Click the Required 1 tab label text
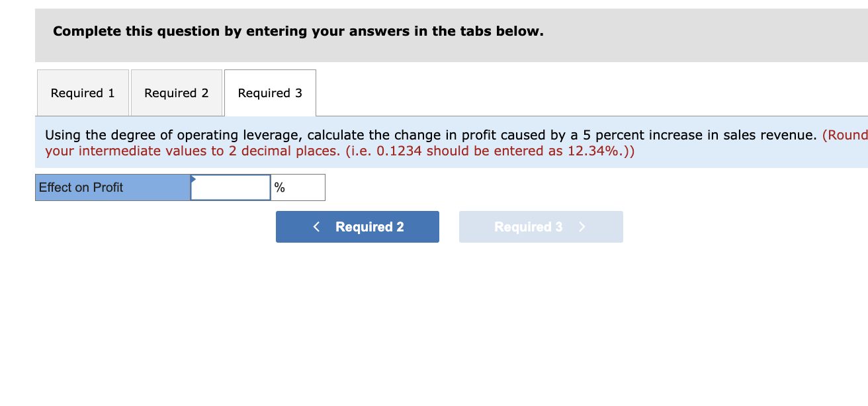This screenshot has height=406, width=868. coord(83,93)
